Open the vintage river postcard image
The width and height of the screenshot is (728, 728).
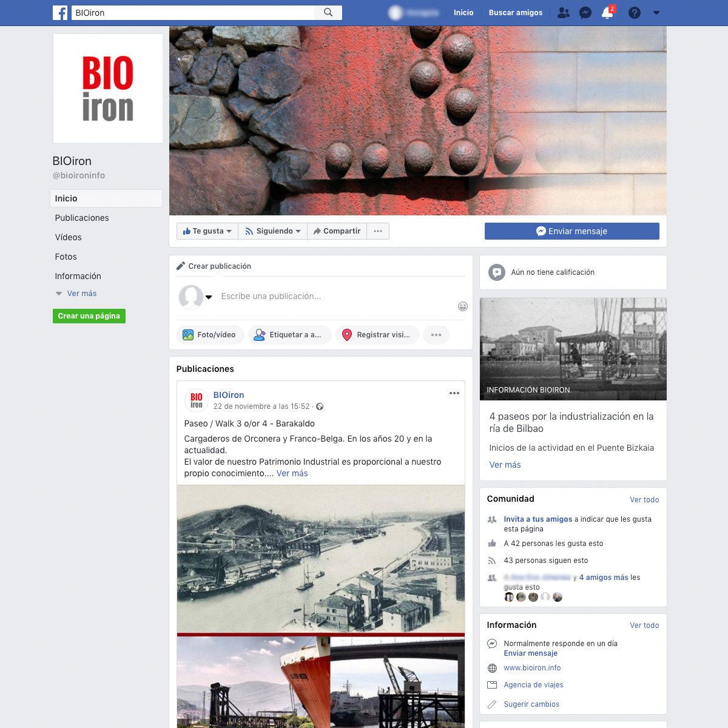click(x=321, y=558)
